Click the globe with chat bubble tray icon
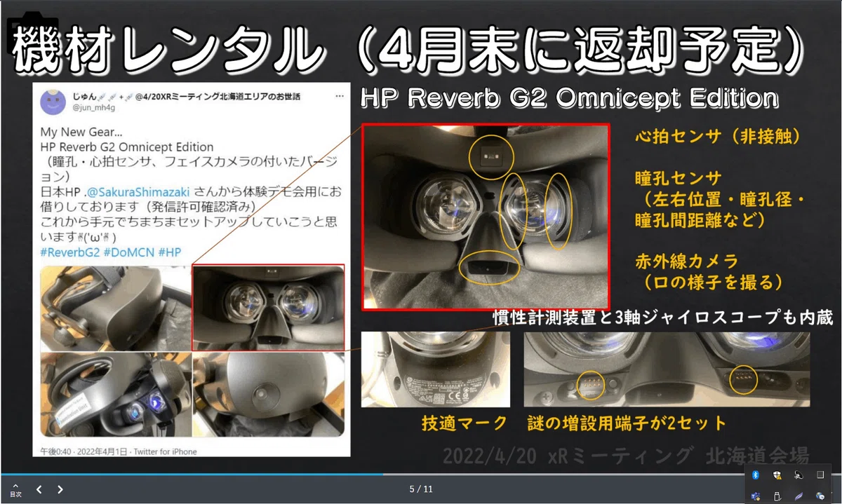The height and width of the screenshot is (504, 842). coord(820,496)
